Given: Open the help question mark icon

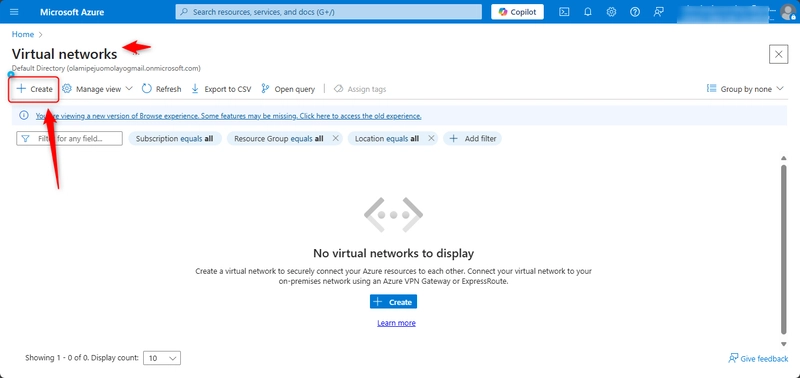Looking at the screenshot, I should pyautogui.click(x=635, y=12).
